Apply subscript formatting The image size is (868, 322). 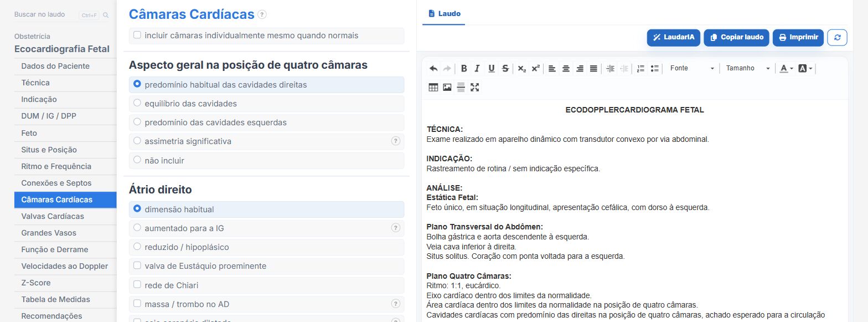click(521, 69)
